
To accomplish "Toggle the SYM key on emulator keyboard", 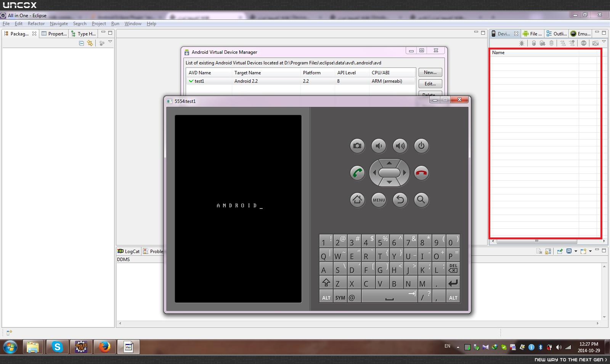I will coord(340,297).
